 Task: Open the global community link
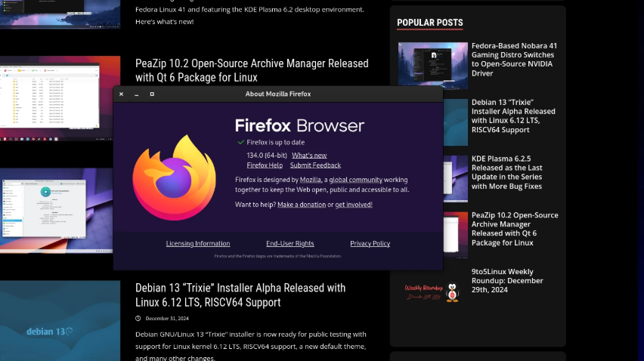coord(355,180)
